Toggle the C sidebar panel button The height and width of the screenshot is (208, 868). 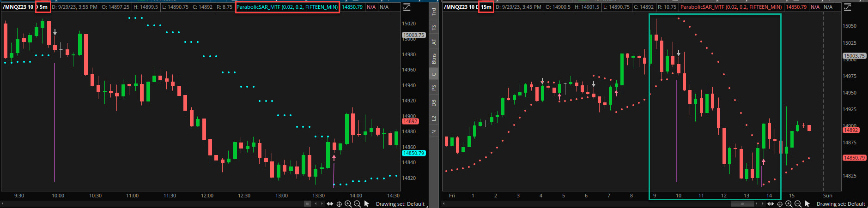pos(434,74)
